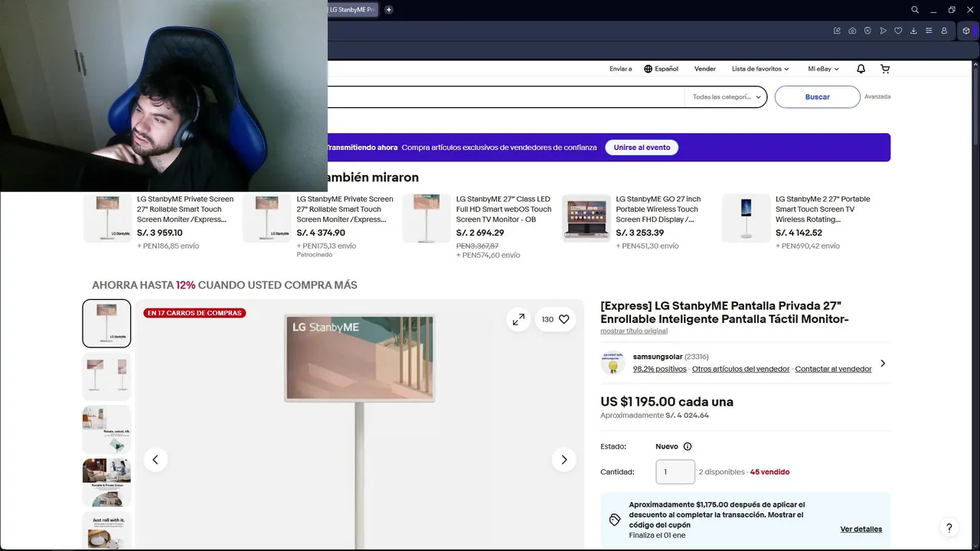The width and height of the screenshot is (980, 551).
Task: Click the samsungsolar seller avatar
Action: point(612,363)
